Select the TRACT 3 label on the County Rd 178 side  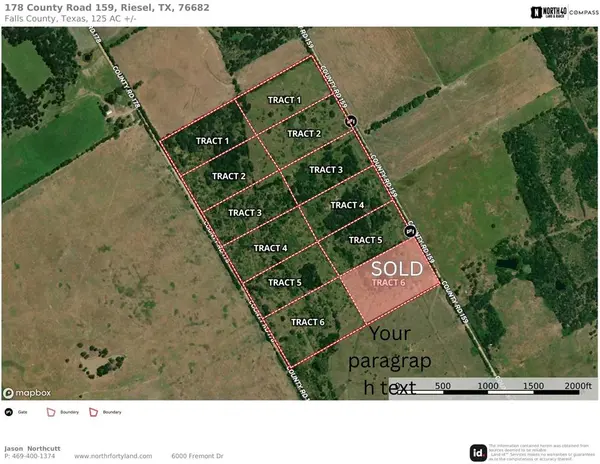245,213
